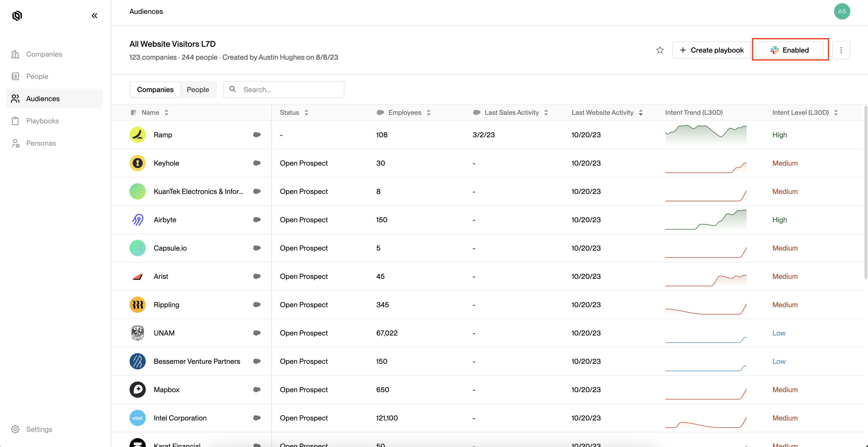The height and width of the screenshot is (447, 868).
Task: Select the Companies view toggle
Action: point(155,90)
